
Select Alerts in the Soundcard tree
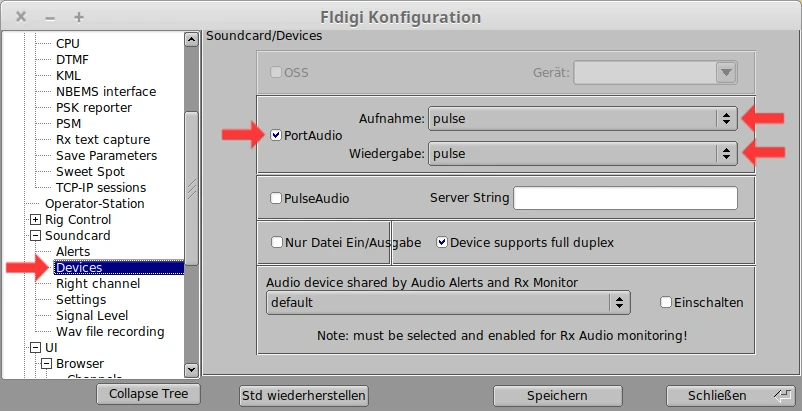pos(73,252)
